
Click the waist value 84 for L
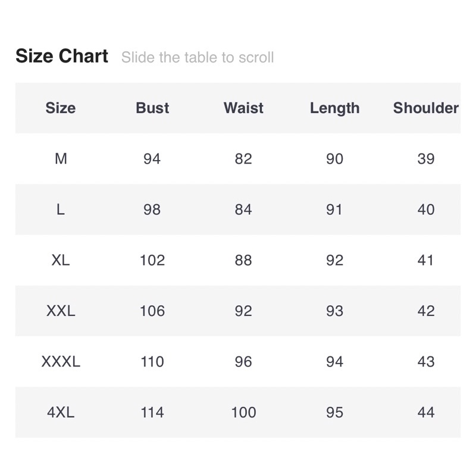coord(243,209)
